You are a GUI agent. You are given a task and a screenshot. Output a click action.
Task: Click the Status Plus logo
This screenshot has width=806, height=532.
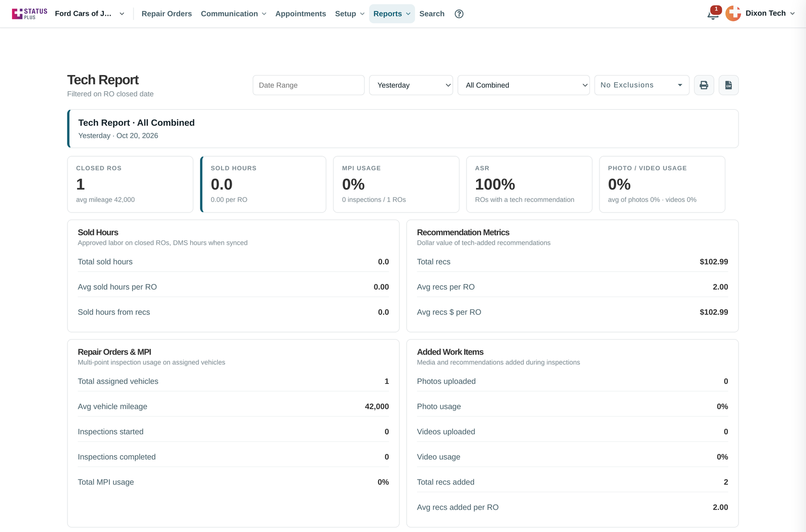pyautogui.click(x=30, y=14)
